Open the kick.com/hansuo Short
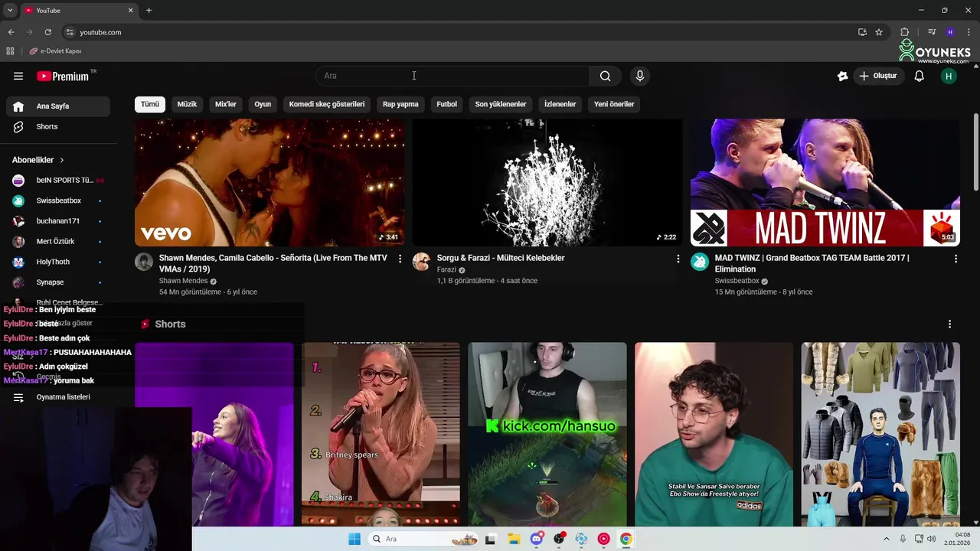 point(547,434)
